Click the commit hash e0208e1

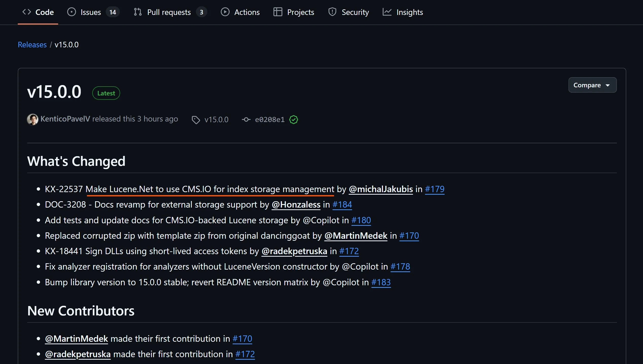tap(270, 119)
